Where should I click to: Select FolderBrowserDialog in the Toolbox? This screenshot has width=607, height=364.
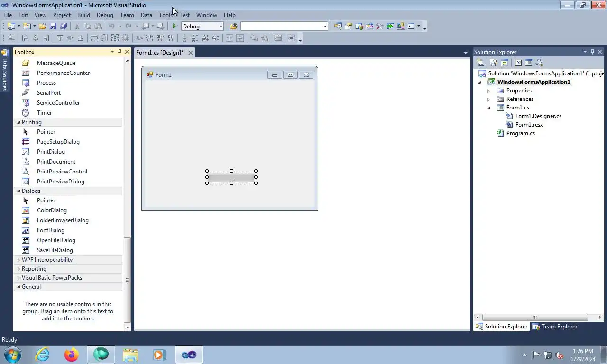(63, 220)
